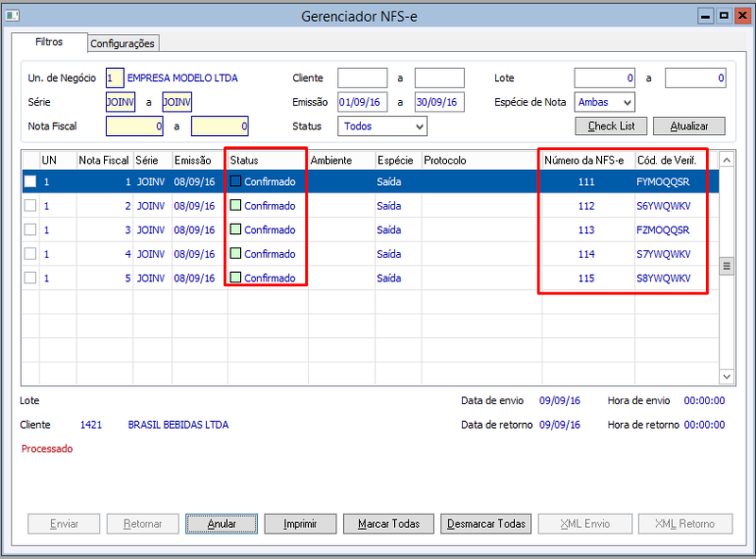Click scroll up arrow of the grid
This screenshot has width=756, height=559.
(x=727, y=160)
